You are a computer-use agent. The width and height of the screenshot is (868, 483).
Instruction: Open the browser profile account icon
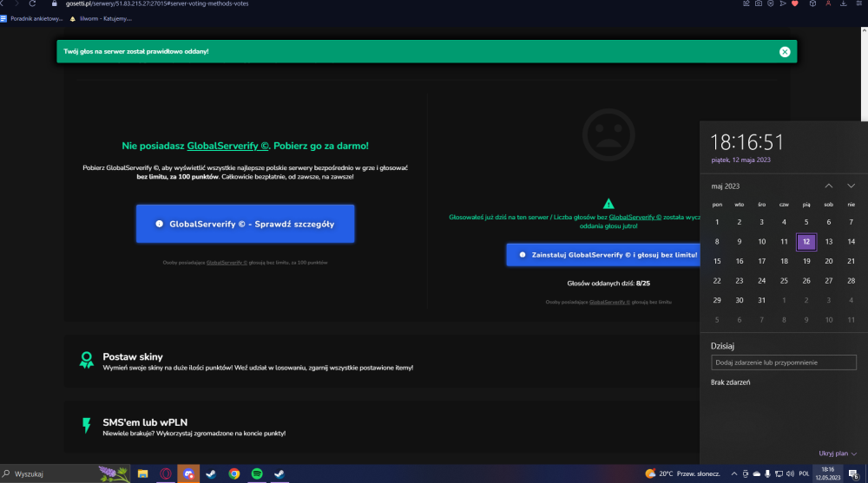click(828, 3)
